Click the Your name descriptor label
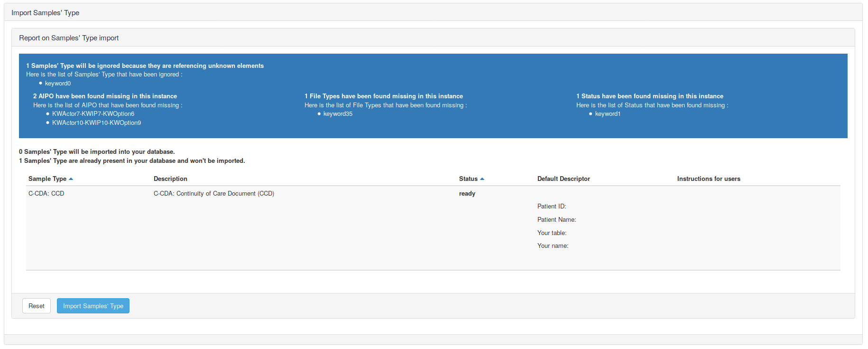Image resolution: width=868 pixels, height=349 pixels. pyautogui.click(x=553, y=246)
